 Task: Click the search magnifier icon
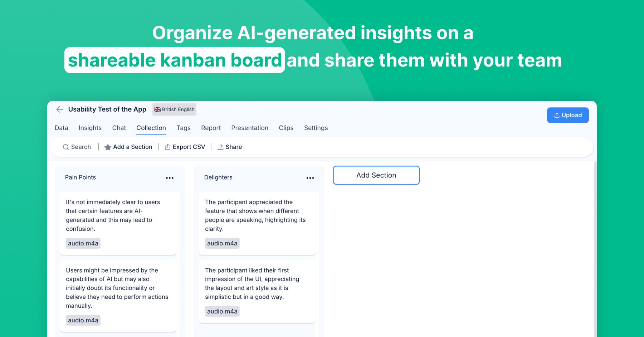pyautogui.click(x=66, y=147)
